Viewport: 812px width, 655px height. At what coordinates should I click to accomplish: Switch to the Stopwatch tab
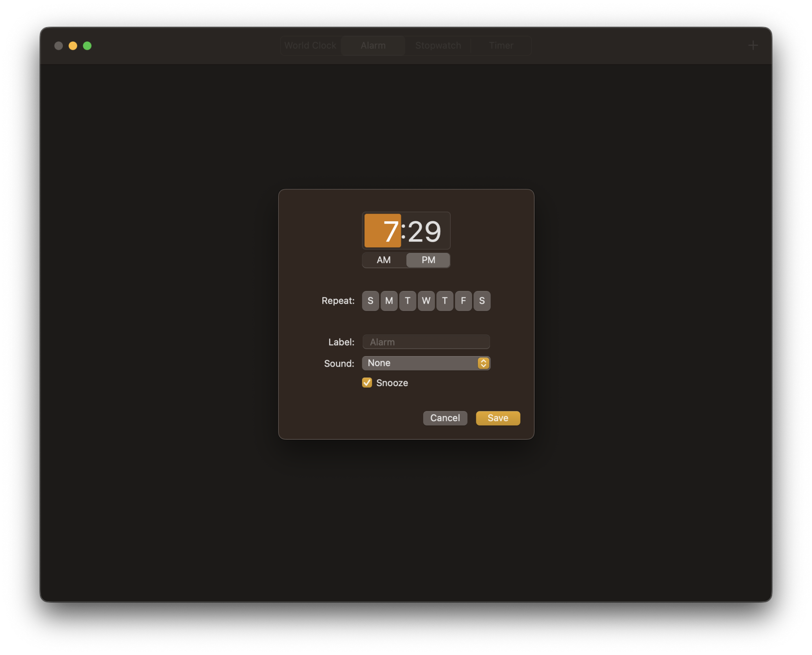(438, 45)
